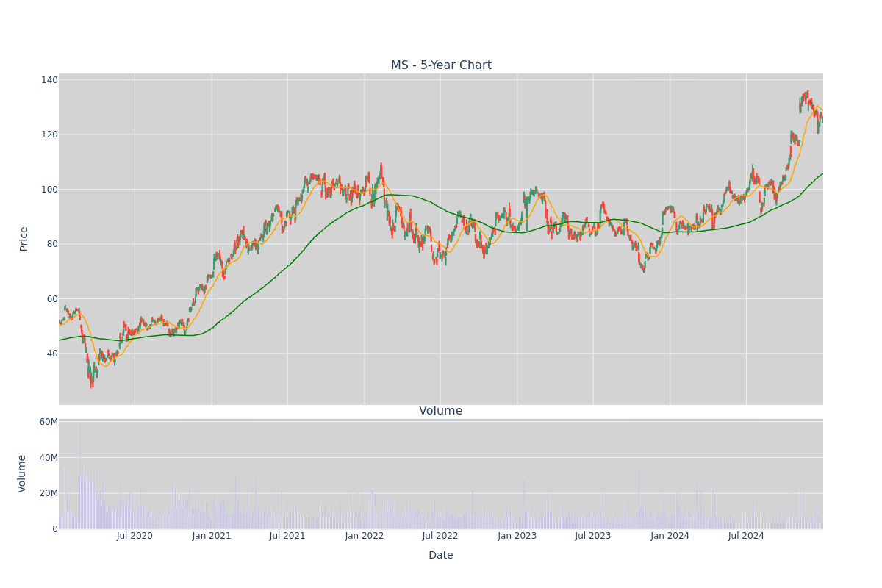The width and height of the screenshot is (882, 588).
Task: Pick the "Jul 2023" date tick
Action: click(593, 536)
